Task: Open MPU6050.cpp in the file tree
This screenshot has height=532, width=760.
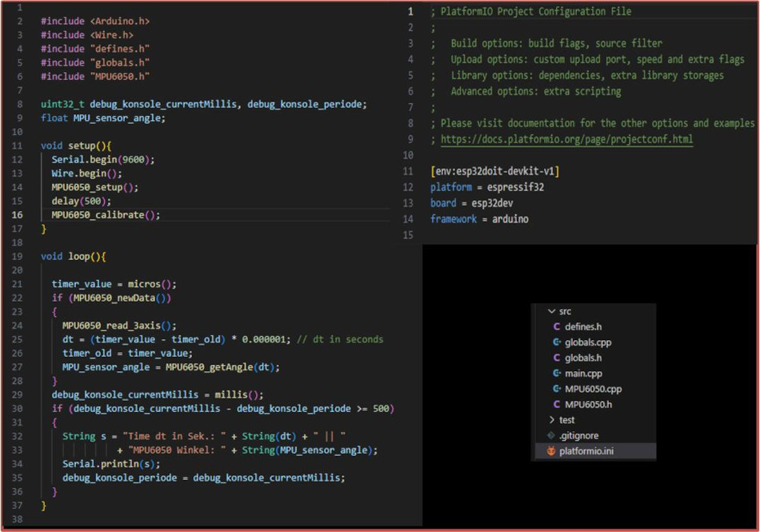Action: pos(594,389)
